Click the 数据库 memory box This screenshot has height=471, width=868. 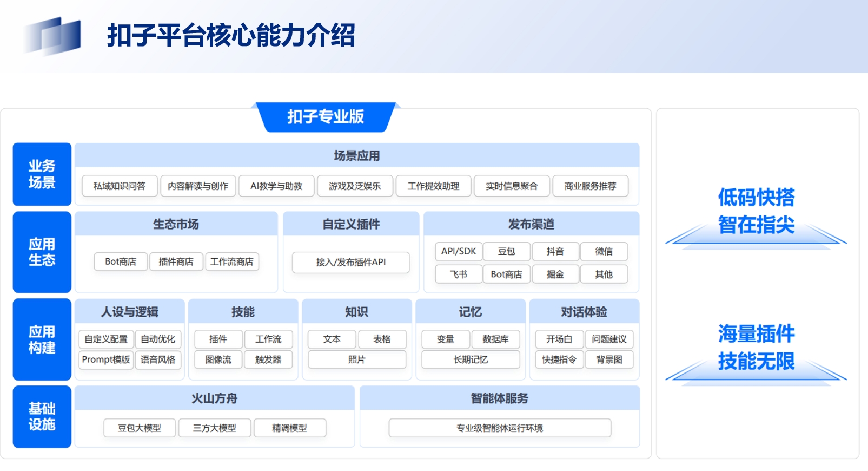(x=496, y=339)
